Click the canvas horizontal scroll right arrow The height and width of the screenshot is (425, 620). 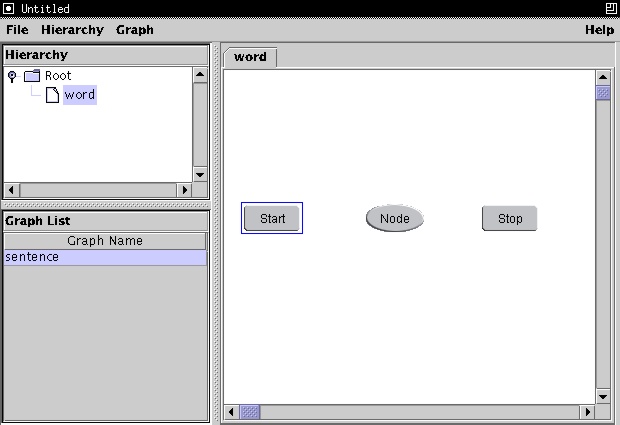click(x=587, y=412)
